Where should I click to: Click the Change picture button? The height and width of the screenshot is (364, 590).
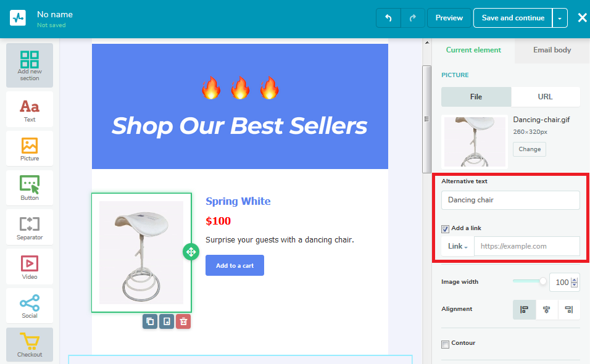tap(530, 149)
